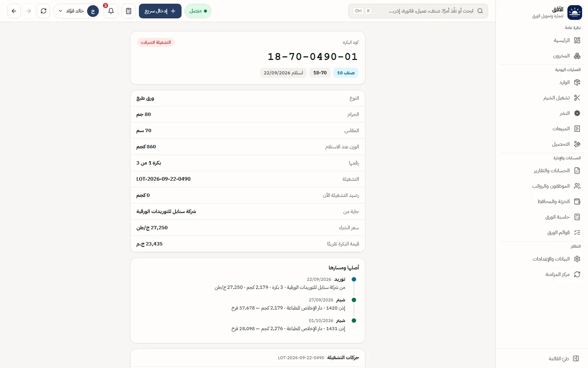The image size is (588, 368).
Task: Click the الأفق app logo icon
Action: click(x=575, y=13)
